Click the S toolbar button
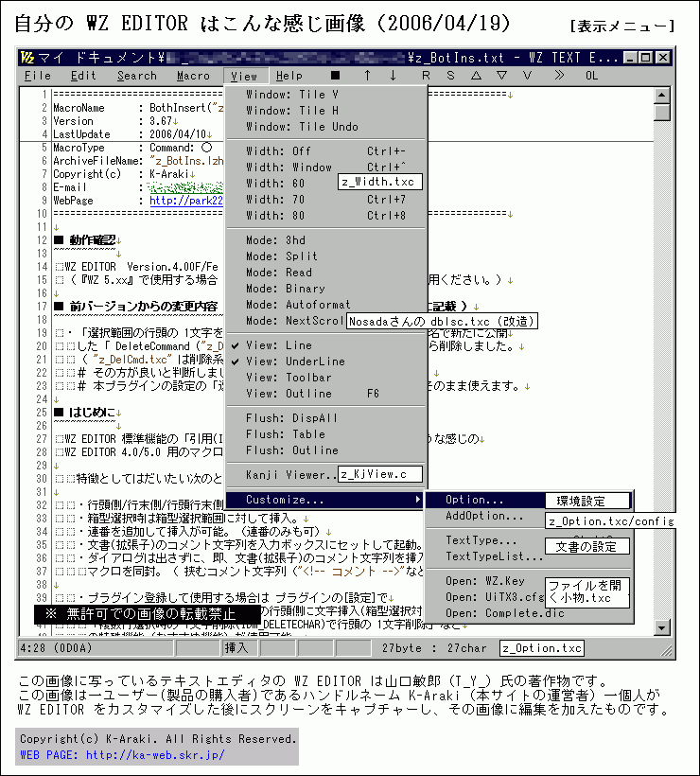Viewport: 700px width, 776px height. 450,75
